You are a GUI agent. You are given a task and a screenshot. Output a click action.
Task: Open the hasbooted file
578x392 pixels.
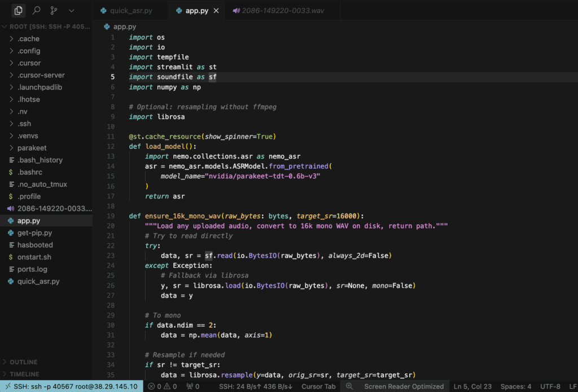pos(46,245)
